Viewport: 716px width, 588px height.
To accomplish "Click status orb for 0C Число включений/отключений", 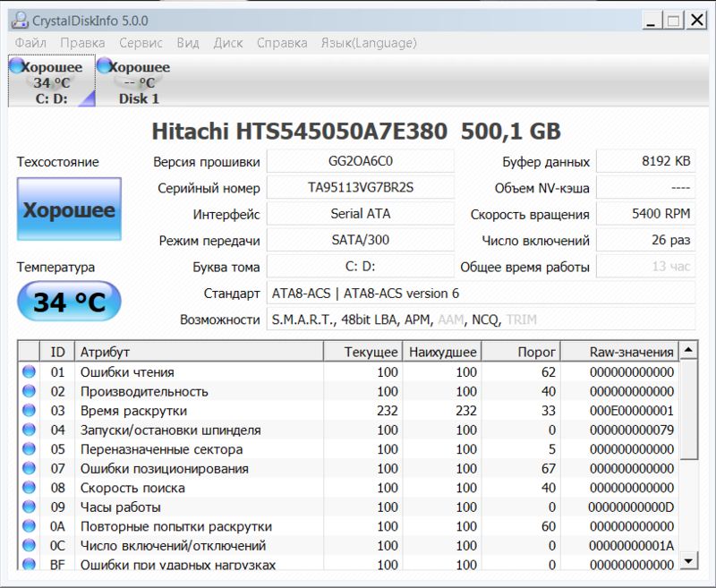I will (29, 545).
